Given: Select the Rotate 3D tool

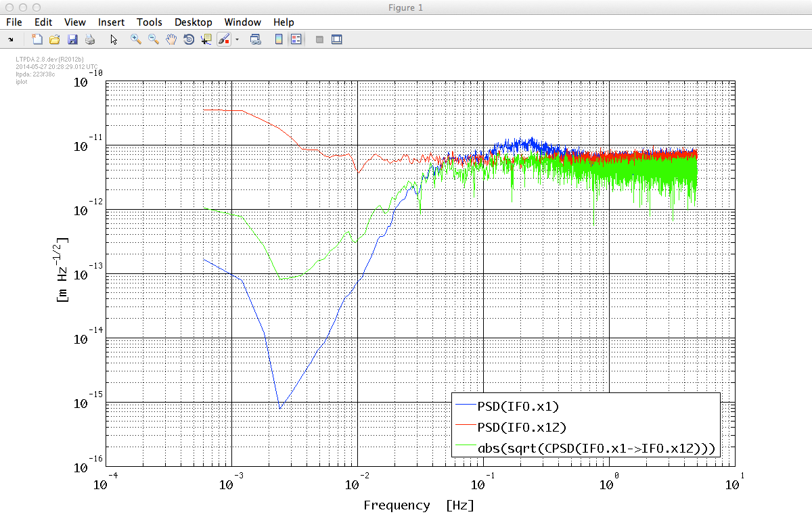Looking at the screenshot, I should (189, 39).
